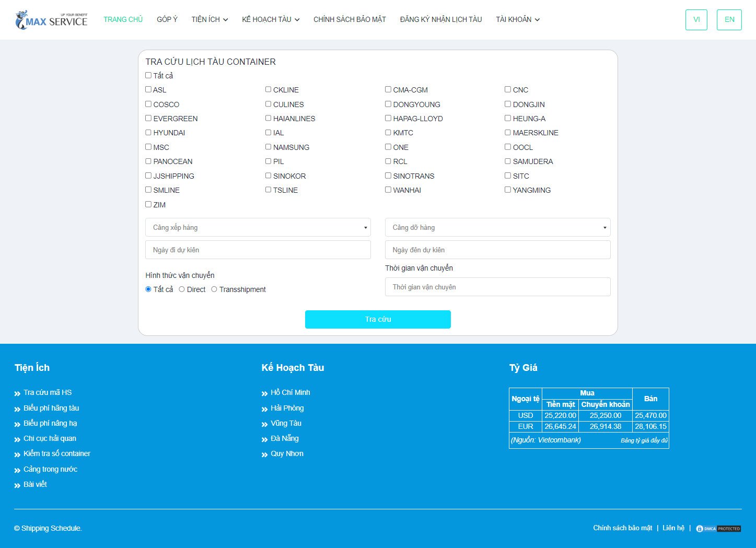
Task: Open the "Cảng dỡ hàng" dropdown
Action: coord(497,227)
